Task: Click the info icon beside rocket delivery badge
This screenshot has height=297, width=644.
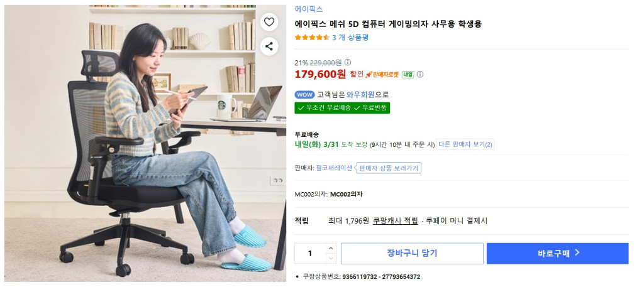Action: click(419, 74)
